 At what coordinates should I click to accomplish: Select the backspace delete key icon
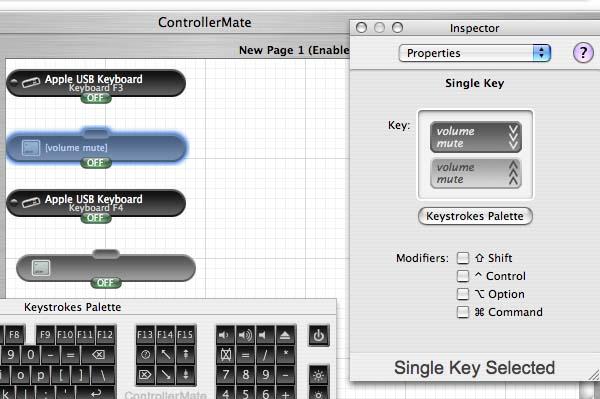click(x=98, y=355)
